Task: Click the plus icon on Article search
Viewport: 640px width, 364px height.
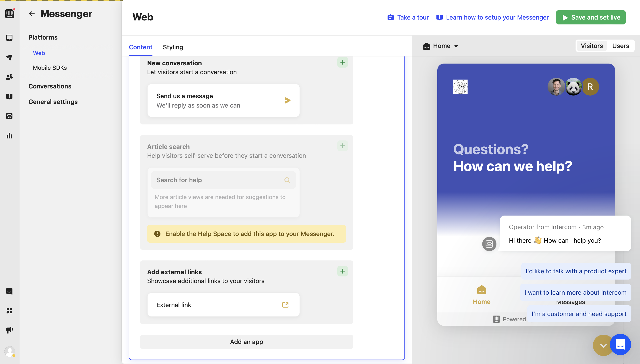Action: [343, 146]
